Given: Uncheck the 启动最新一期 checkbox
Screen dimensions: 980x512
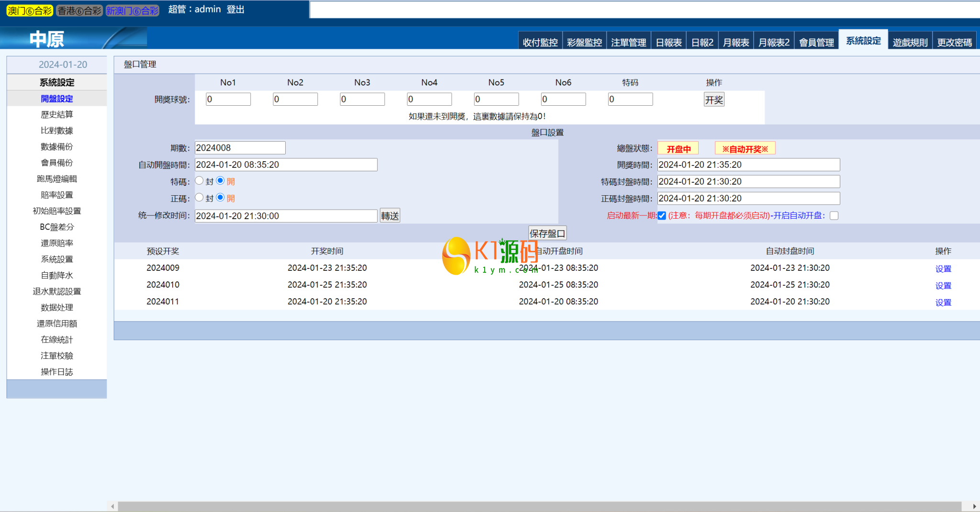Looking at the screenshot, I should click(662, 216).
